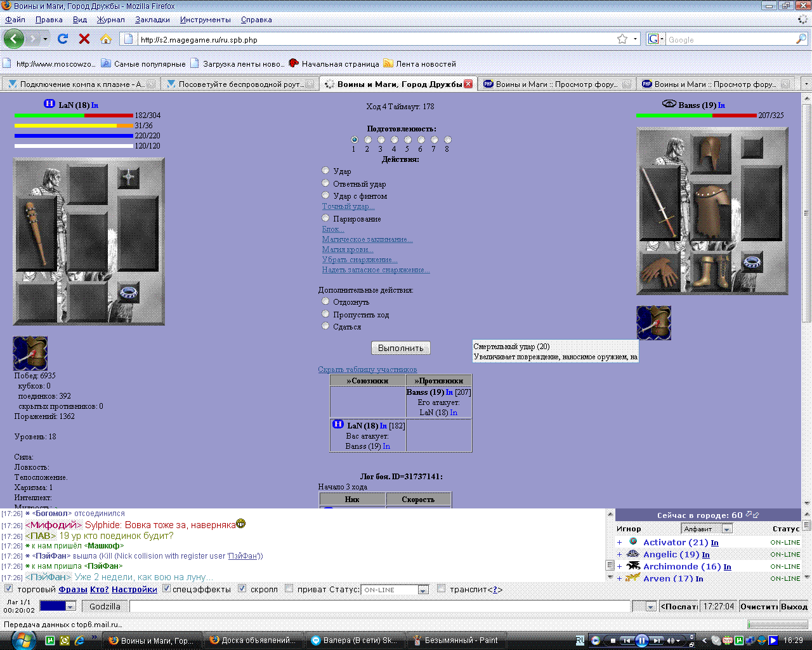Select preparedness level 8 radio button
Image resolution: width=812 pixels, height=650 pixels.
[447, 140]
